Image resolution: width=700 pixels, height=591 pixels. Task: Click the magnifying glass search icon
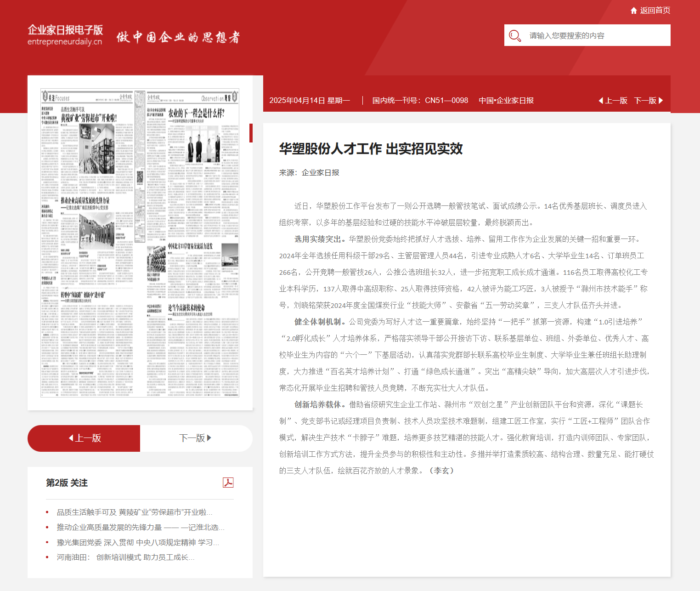pos(515,36)
